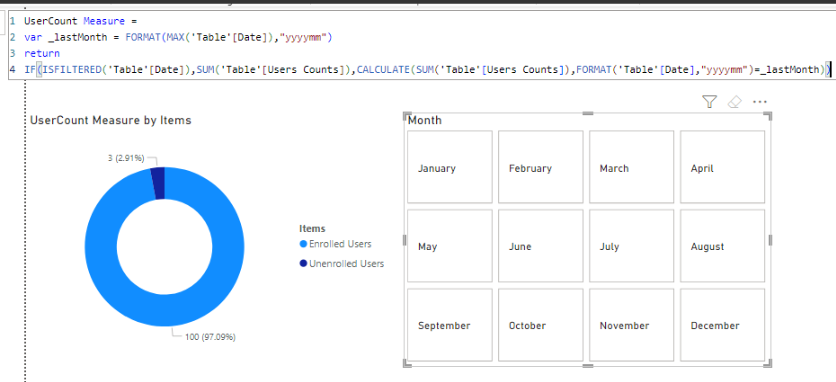The height and width of the screenshot is (382, 836).
Task: Click the 'UserCount Measure by Items' chart title
Action: click(x=110, y=120)
